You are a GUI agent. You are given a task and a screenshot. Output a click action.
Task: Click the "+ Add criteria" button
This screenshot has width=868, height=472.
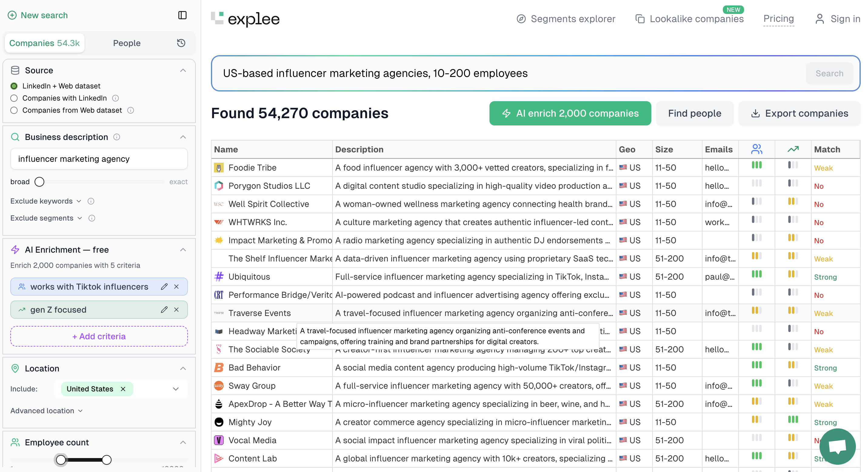click(99, 336)
